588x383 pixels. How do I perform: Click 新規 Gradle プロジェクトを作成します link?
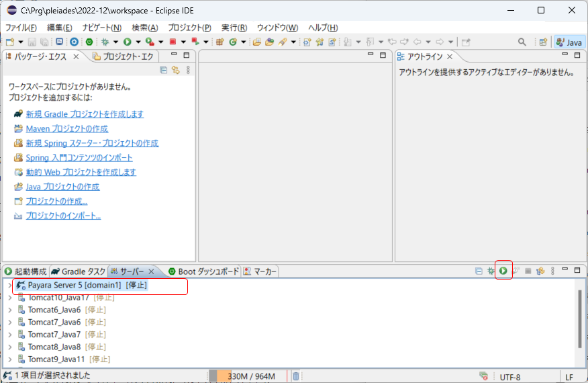click(85, 114)
